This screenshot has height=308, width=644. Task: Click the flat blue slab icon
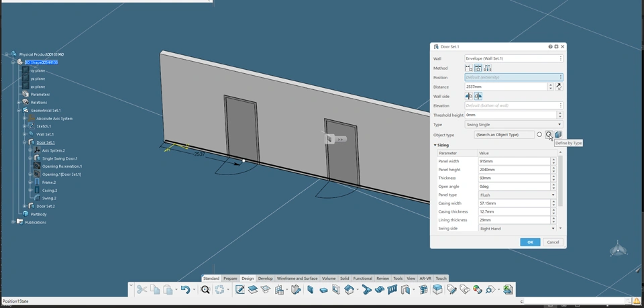click(323, 290)
